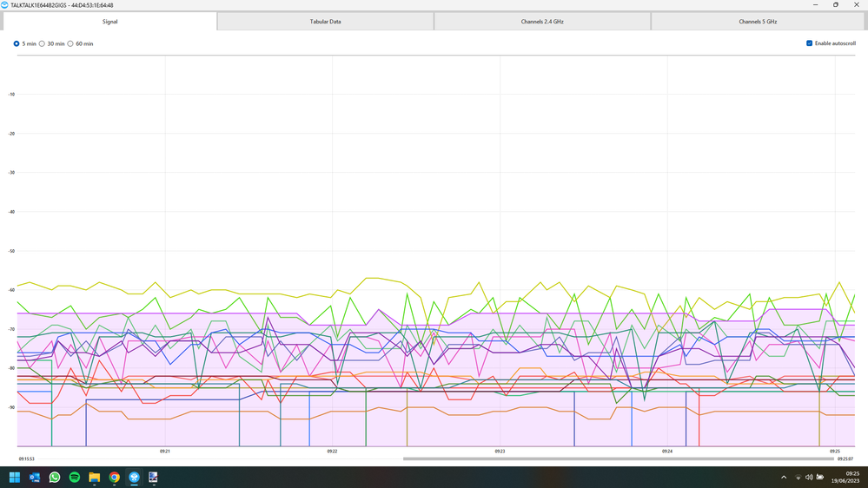Select the Signal tab

point(109,22)
